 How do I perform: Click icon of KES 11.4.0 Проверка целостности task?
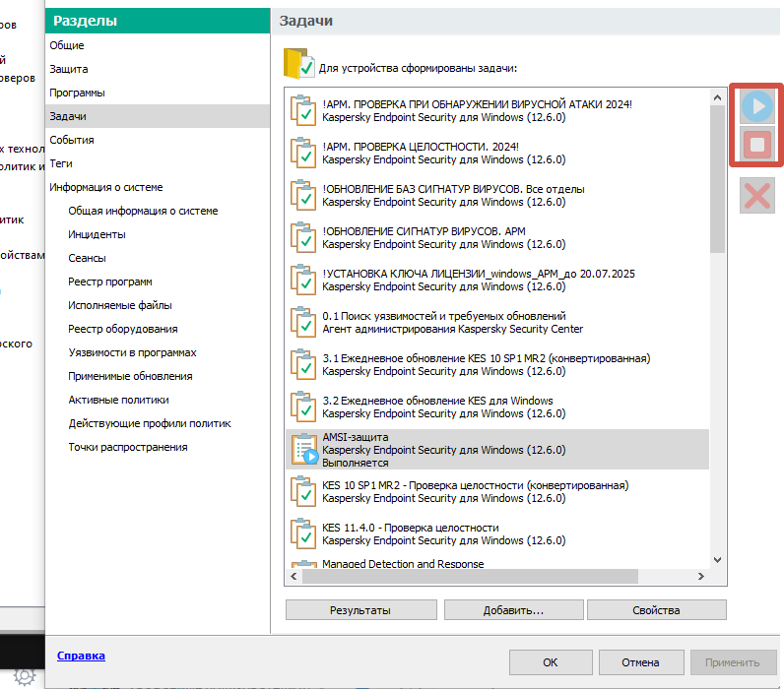(303, 534)
